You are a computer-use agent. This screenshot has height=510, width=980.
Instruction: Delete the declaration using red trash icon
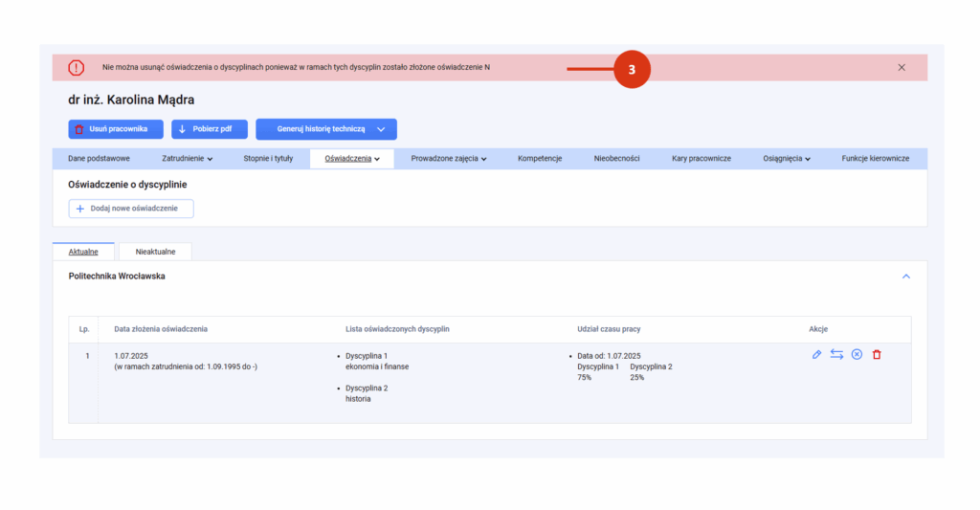[877, 354]
